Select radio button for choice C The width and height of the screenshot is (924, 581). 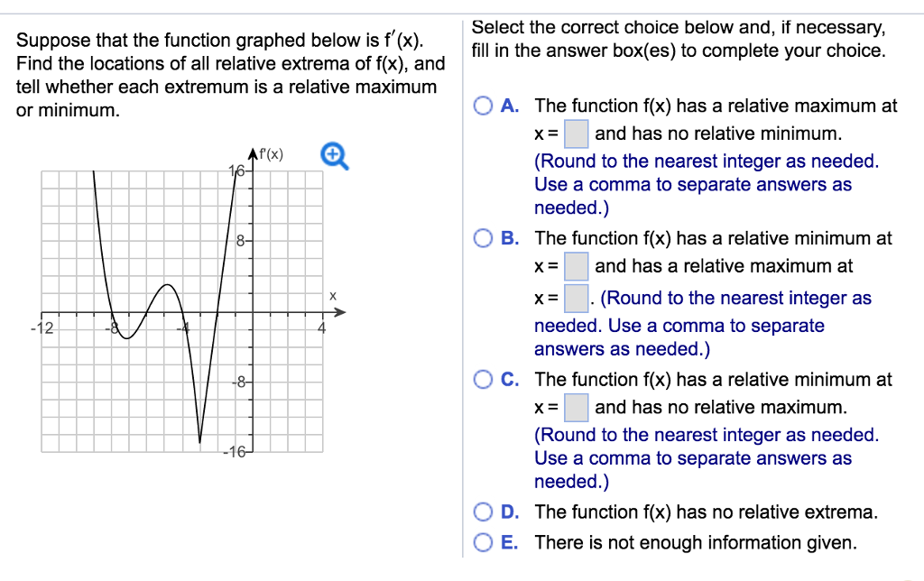(483, 380)
